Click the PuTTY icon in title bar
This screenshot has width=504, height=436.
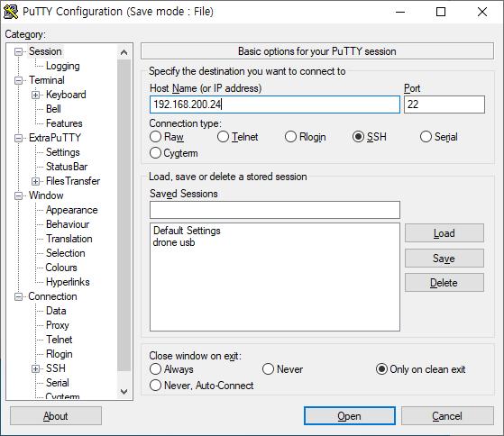[x=11, y=12]
